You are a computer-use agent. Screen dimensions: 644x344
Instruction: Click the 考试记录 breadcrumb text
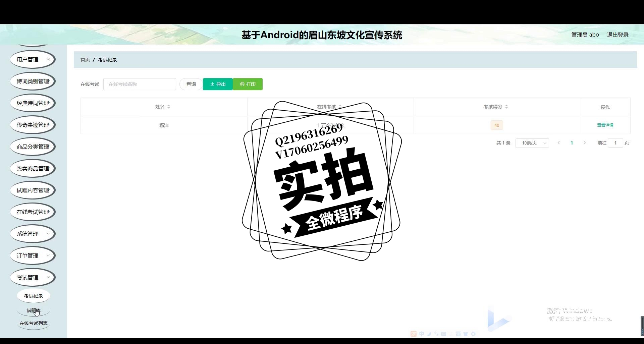[108, 60]
